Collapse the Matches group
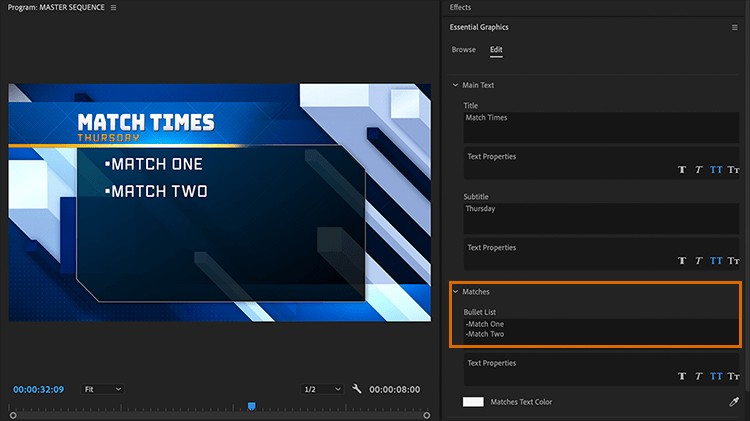This screenshot has height=421, width=750. click(456, 292)
